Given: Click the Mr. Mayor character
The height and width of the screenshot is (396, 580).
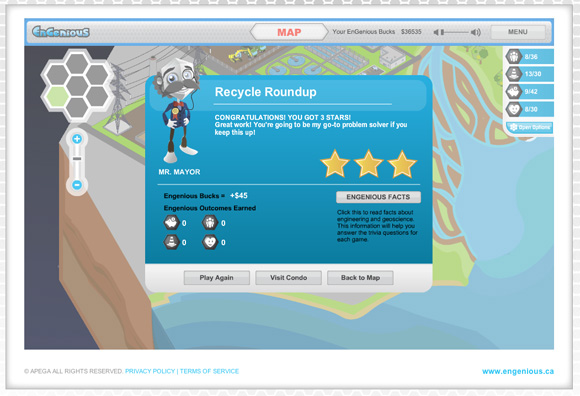Looking at the screenshot, I should [x=178, y=110].
